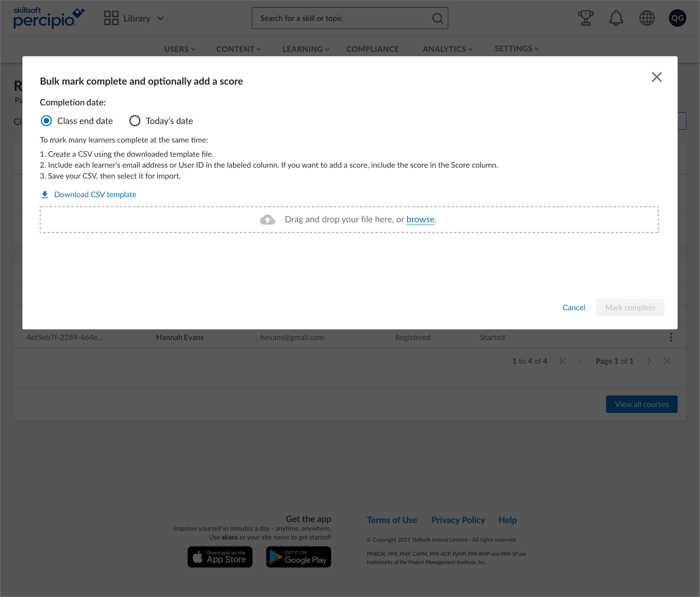Click the browse file link
The width and height of the screenshot is (700, 597).
pyautogui.click(x=420, y=220)
